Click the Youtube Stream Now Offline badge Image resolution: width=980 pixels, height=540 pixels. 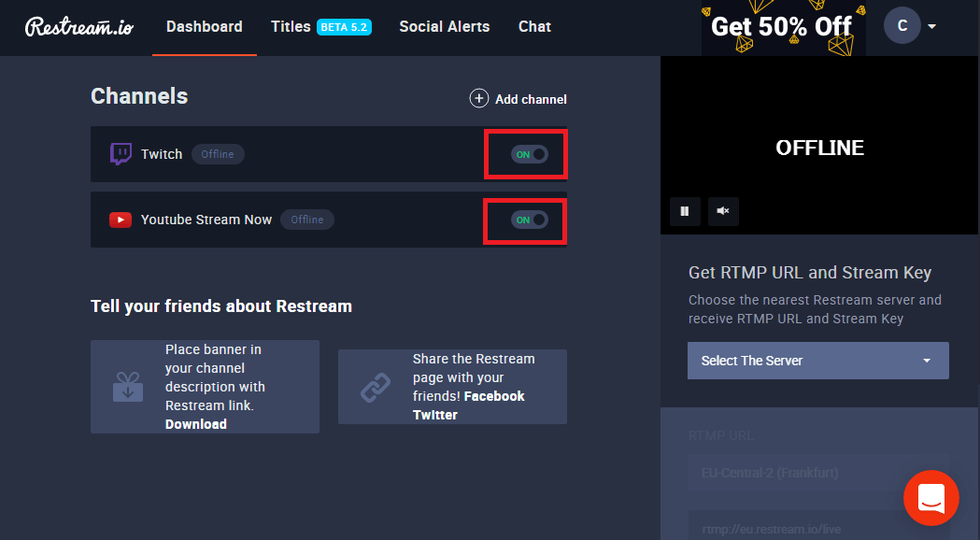(x=306, y=220)
